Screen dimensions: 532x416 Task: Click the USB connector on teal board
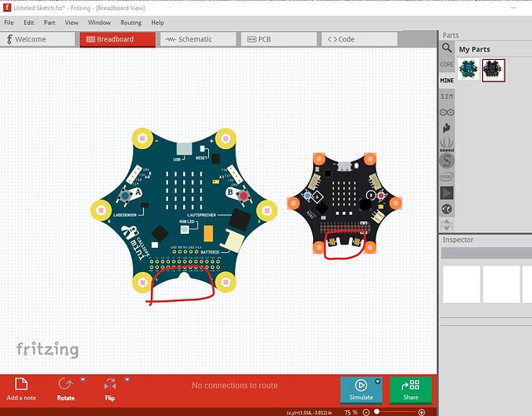tap(183, 149)
